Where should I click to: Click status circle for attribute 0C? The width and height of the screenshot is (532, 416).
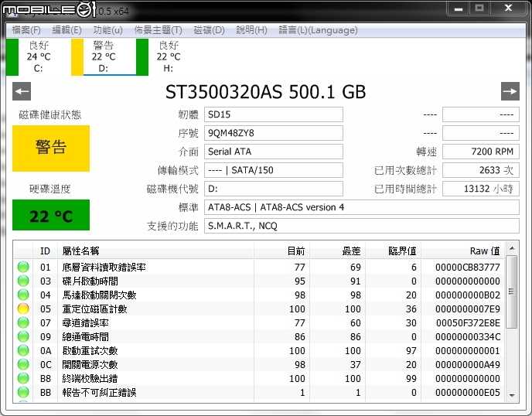tap(23, 364)
